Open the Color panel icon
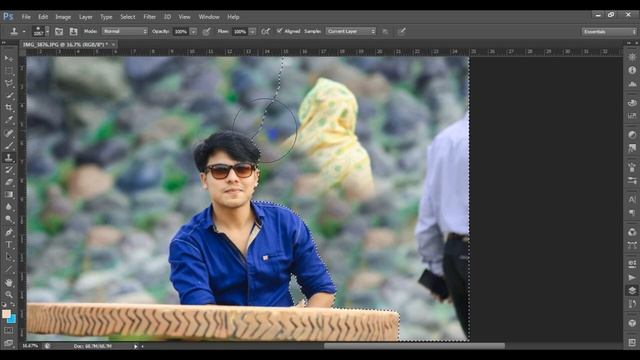Viewport: 640px width, 360px height. tap(632, 103)
